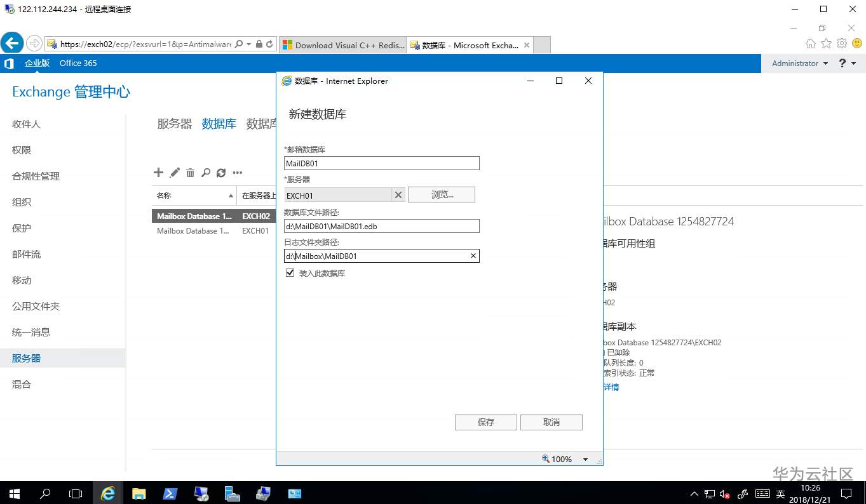
Task: Cancel database creation with 取消
Action: click(551, 421)
